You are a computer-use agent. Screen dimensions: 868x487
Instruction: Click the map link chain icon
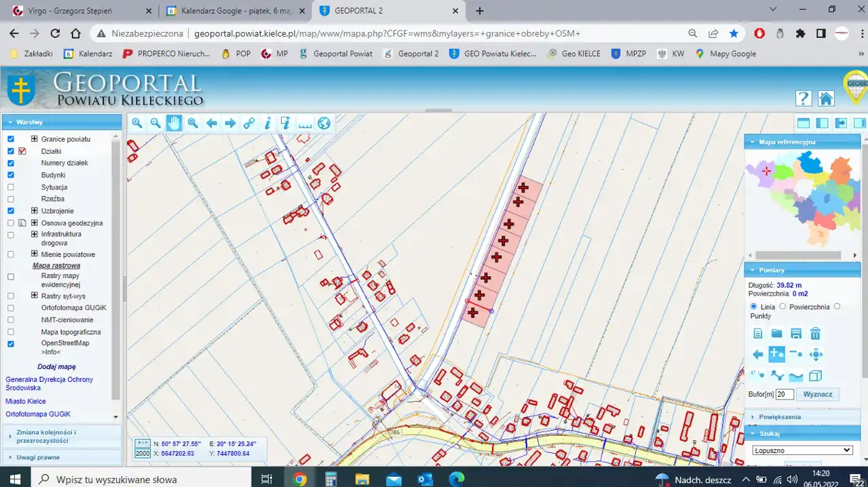tap(249, 123)
